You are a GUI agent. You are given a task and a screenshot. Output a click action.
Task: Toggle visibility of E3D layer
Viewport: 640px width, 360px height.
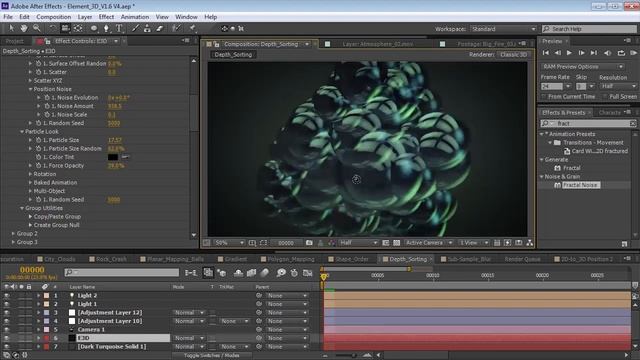7,338
